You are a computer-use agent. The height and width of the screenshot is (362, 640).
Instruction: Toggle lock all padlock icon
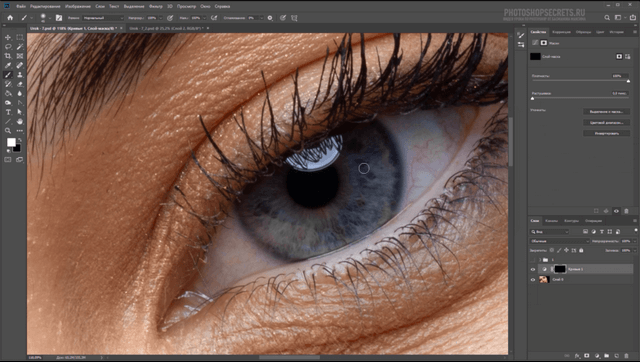(x=581, y=250)
